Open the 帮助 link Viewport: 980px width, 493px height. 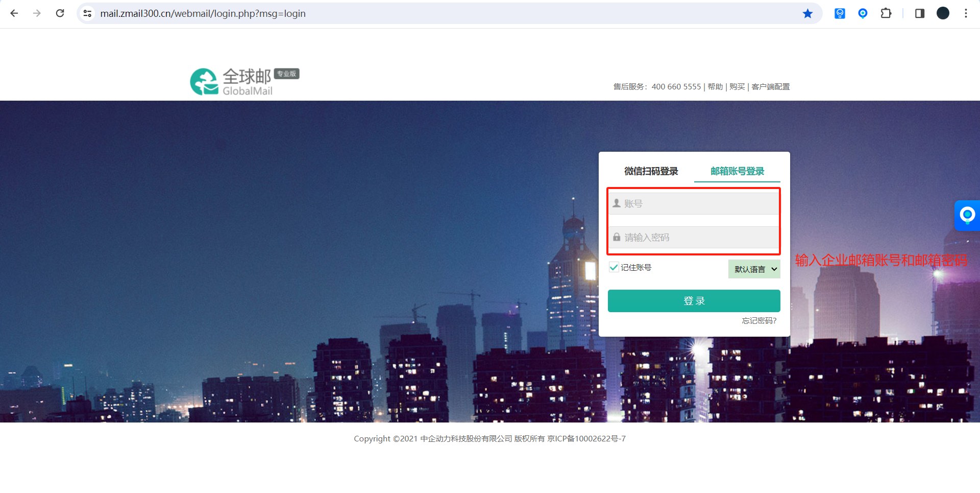point(715,87)
